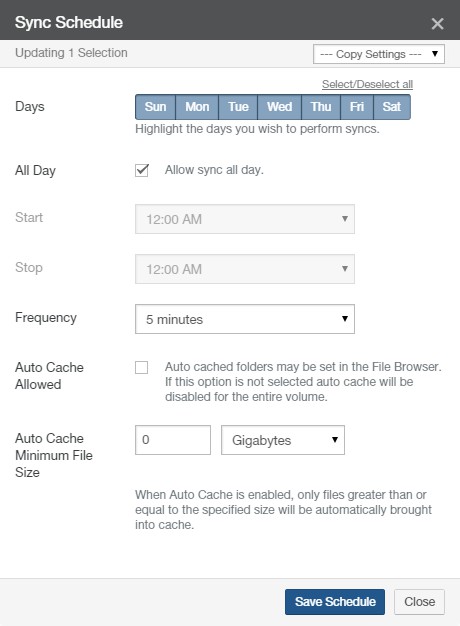460x626 pixels.
Task: Toggle Tuesday sync day button
Action: 238,107
